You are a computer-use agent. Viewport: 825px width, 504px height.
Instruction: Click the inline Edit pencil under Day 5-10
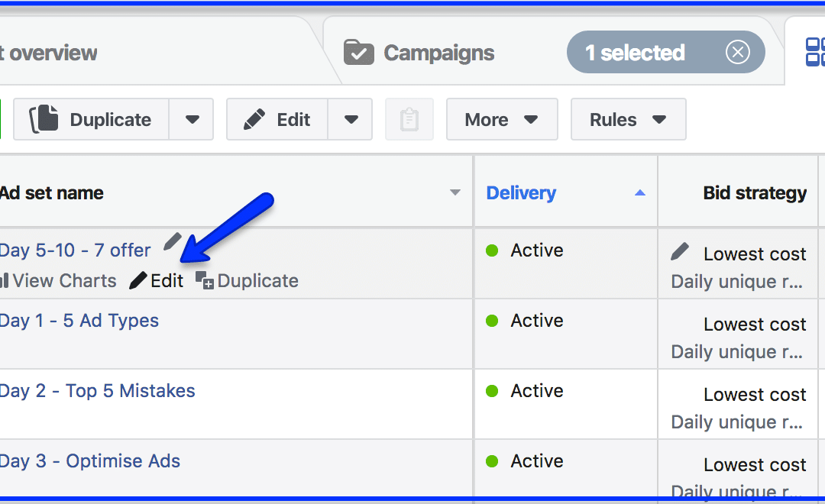click(157, 280)
